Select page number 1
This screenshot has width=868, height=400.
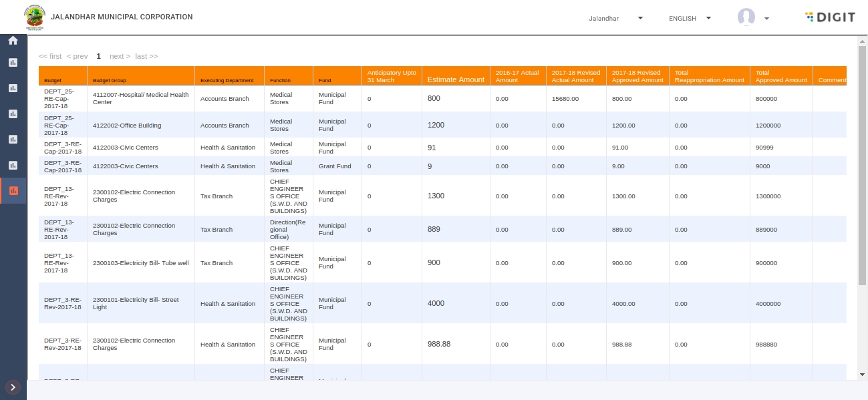click(x=99, y=56)
